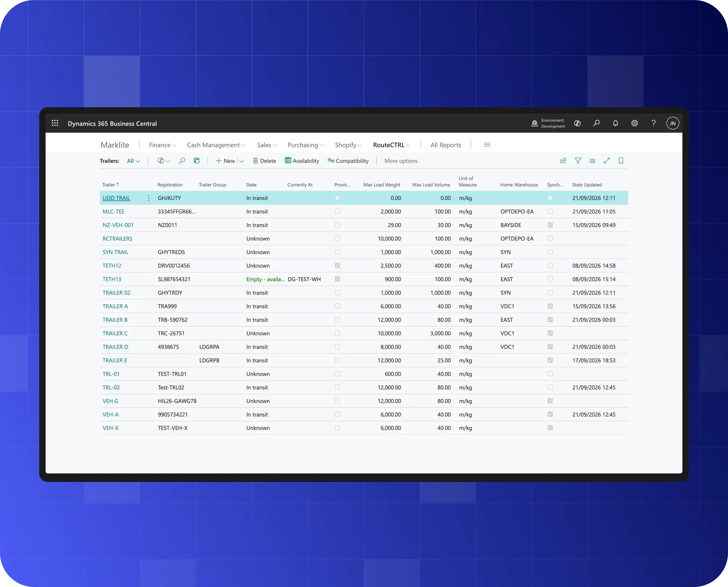728x587 pixels.
Task: Click the share icon above the list
Action: tap(563, 161)
